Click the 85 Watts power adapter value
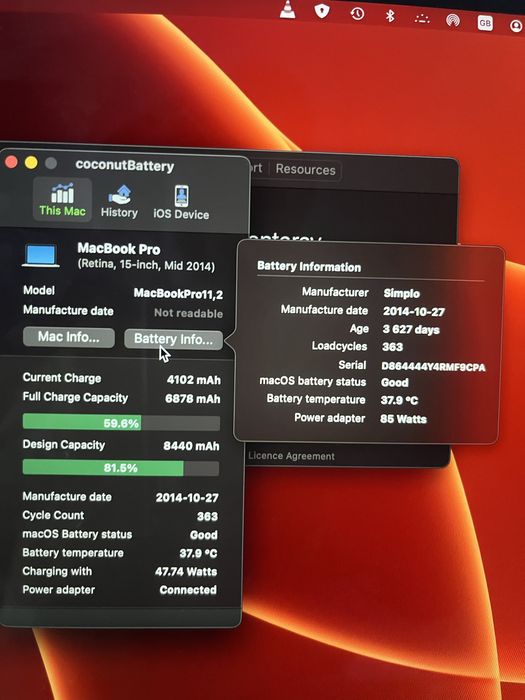This screenshot has height=700, width=525. click(404, 419)
